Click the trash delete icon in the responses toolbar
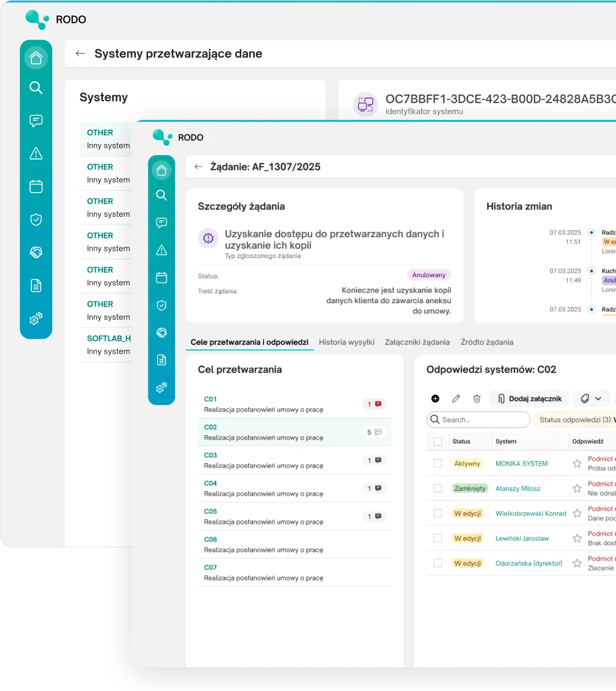The height and width of the screenshot is (691, 616). [477, 399]
